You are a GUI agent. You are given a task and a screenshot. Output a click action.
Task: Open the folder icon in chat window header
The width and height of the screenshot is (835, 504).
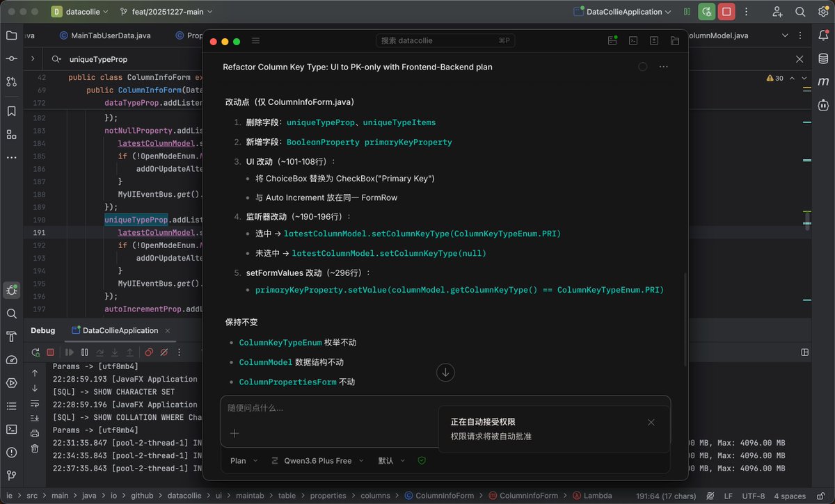pyautogui.click(x=675, y=41)
